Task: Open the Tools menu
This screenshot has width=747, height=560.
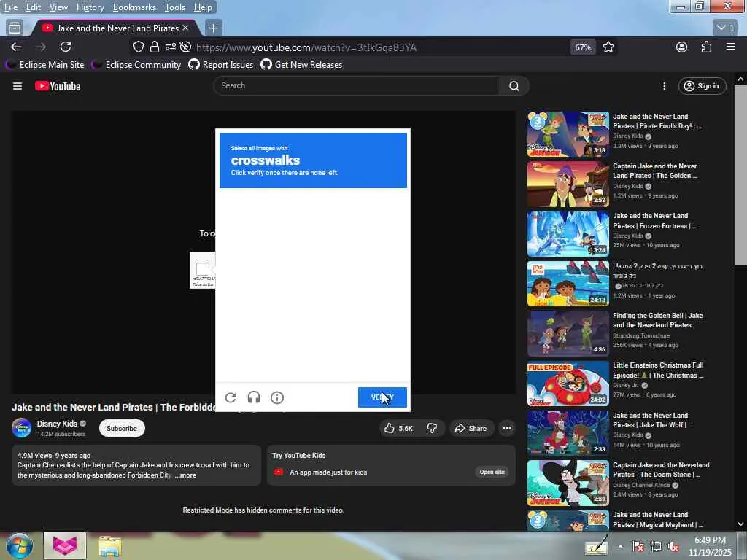Action: click(x=175, y=7)
